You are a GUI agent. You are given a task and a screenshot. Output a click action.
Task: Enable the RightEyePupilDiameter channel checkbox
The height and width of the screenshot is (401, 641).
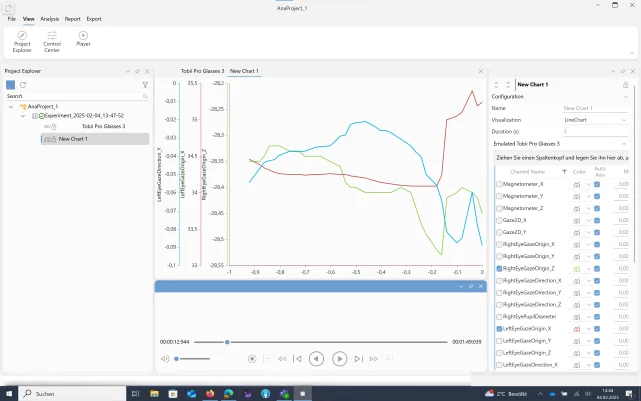[x=499, y=317]
